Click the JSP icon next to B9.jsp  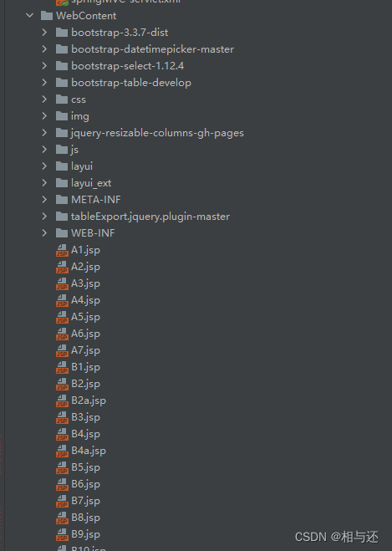(62, 534)
